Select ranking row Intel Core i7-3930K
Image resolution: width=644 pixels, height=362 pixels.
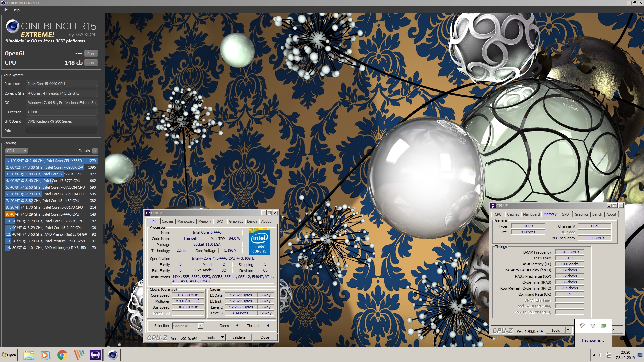[x=51, y=167]
